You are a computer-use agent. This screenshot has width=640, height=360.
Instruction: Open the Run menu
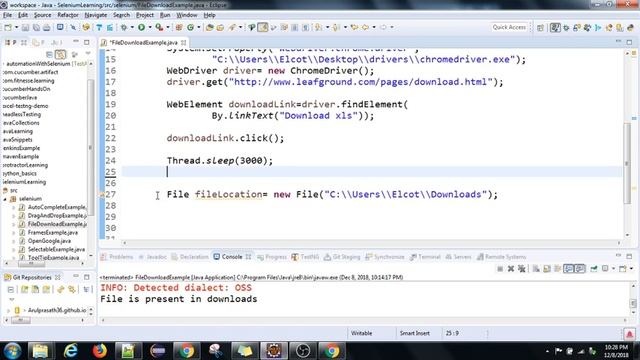click(165, 15)
